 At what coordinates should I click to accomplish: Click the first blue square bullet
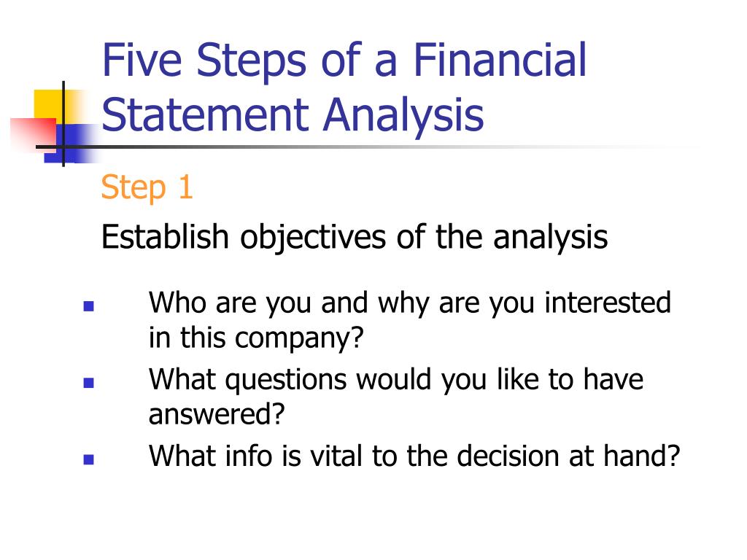pyautogui.click(x=88, y=306)
